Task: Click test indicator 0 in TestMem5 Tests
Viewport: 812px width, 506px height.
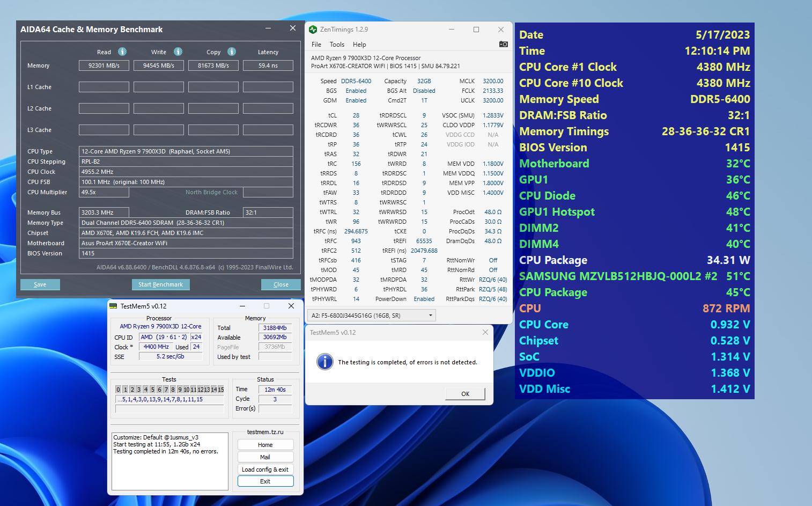Action: [x=119, y=390]
